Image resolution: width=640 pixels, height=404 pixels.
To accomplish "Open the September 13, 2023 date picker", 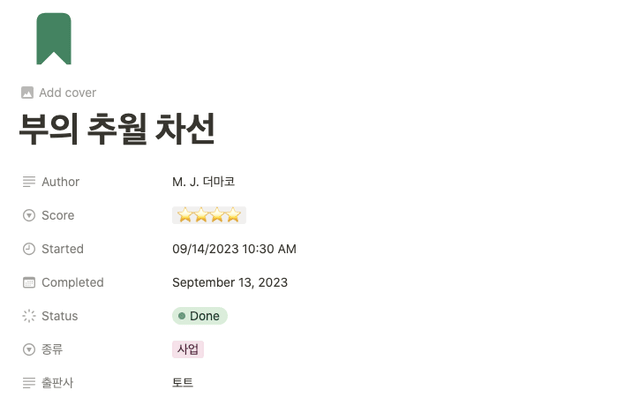I will pyautogui.click(x=230, y=282).
